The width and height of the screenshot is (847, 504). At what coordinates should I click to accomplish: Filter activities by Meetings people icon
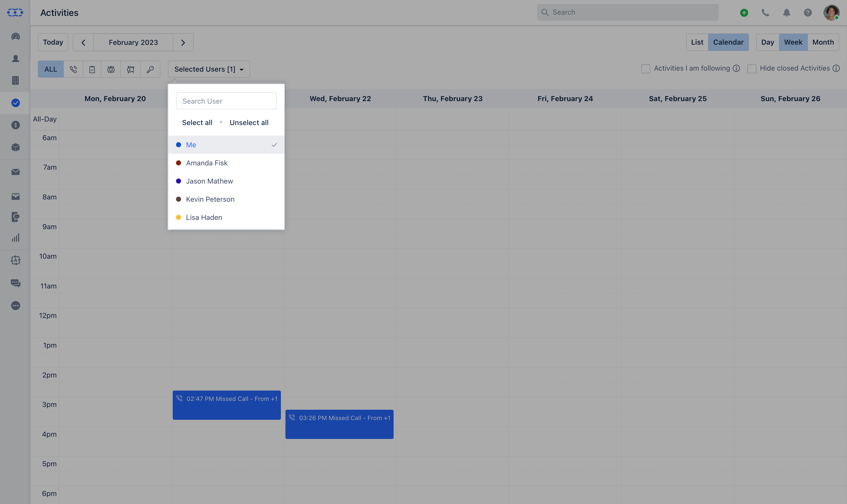coord(111,69)
